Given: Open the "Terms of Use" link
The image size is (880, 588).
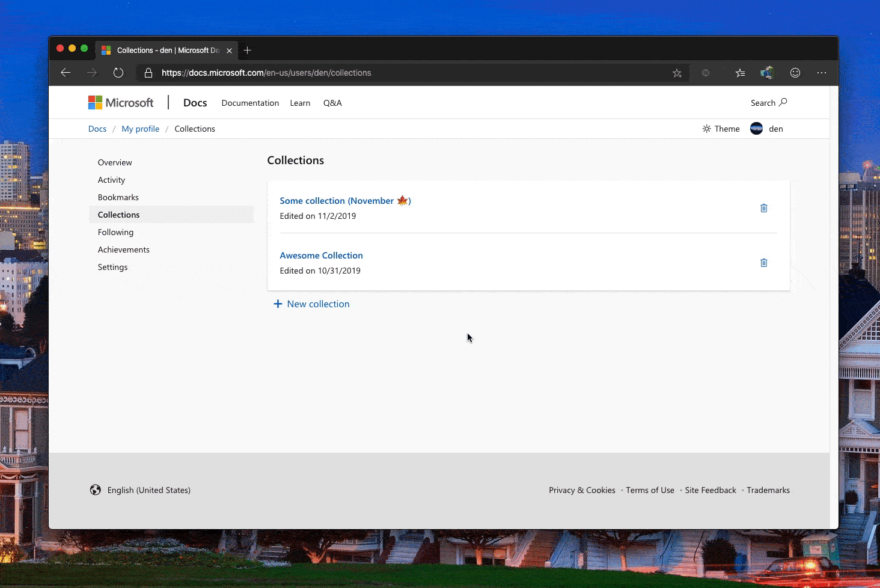Looking at the screenshot, I should point(650,490).
